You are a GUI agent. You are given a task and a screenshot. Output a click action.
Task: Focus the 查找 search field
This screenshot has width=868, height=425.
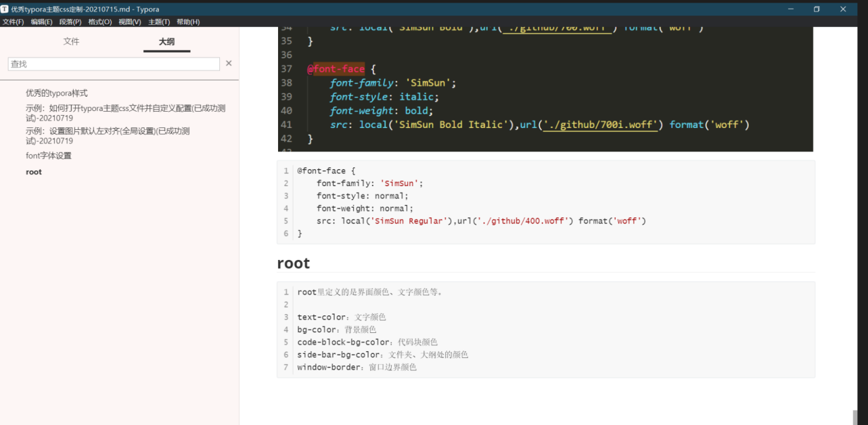tap(114, 64)
